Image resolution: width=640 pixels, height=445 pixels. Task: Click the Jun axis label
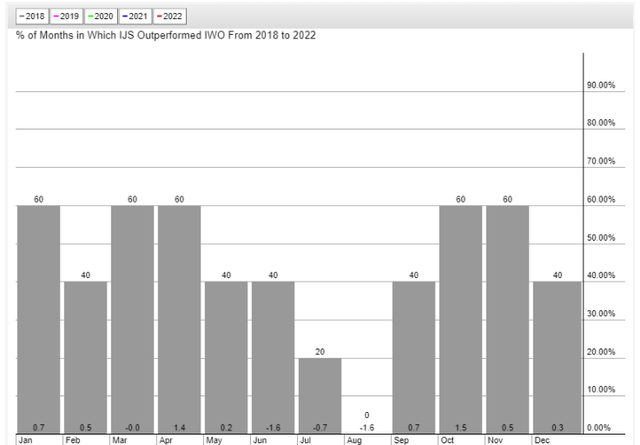[260, 440]
